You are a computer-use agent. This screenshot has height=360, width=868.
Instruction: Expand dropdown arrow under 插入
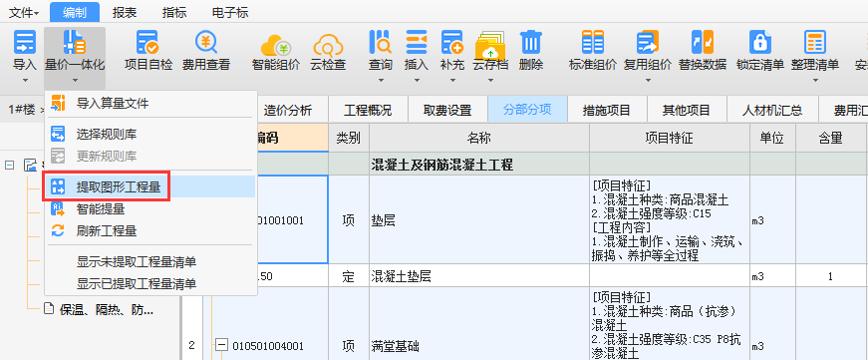pyautogui.click(x=417, y=81)
